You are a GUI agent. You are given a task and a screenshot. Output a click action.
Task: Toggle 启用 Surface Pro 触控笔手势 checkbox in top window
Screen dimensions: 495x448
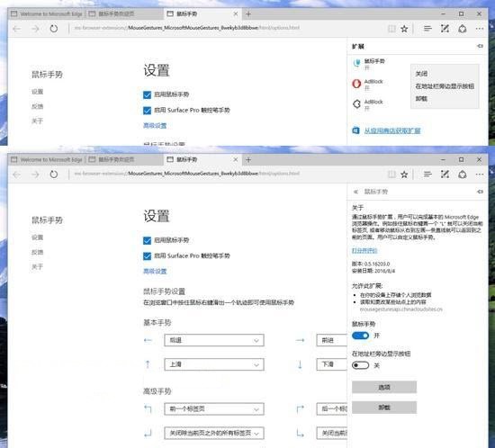pyautogui.click(x=147, y=111)
